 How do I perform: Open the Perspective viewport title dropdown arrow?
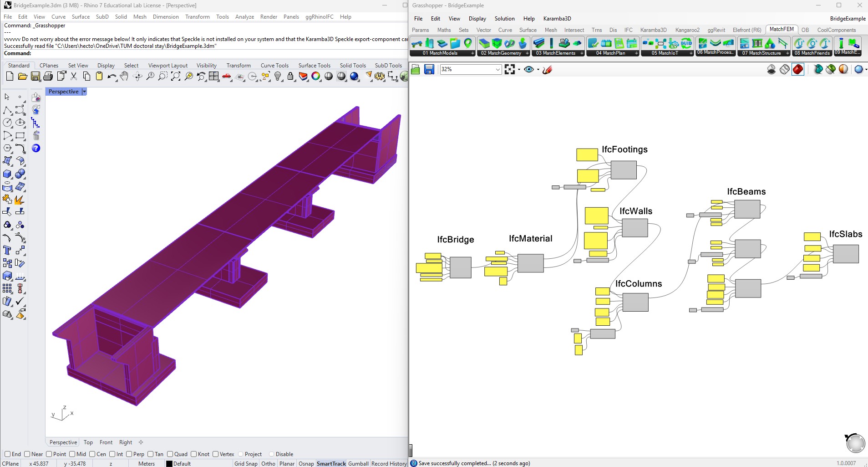(84, 92)
